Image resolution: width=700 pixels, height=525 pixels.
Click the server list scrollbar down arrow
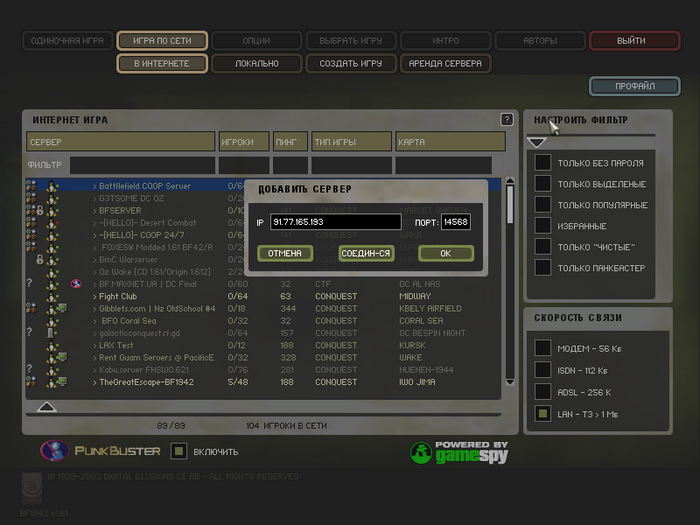point(510,382)
